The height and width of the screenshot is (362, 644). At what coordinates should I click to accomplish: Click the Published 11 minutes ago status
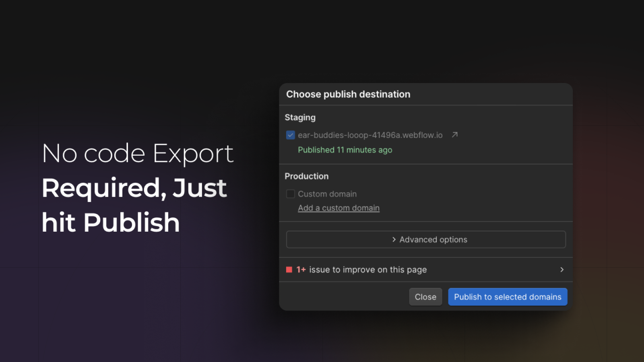click(345, 150)
